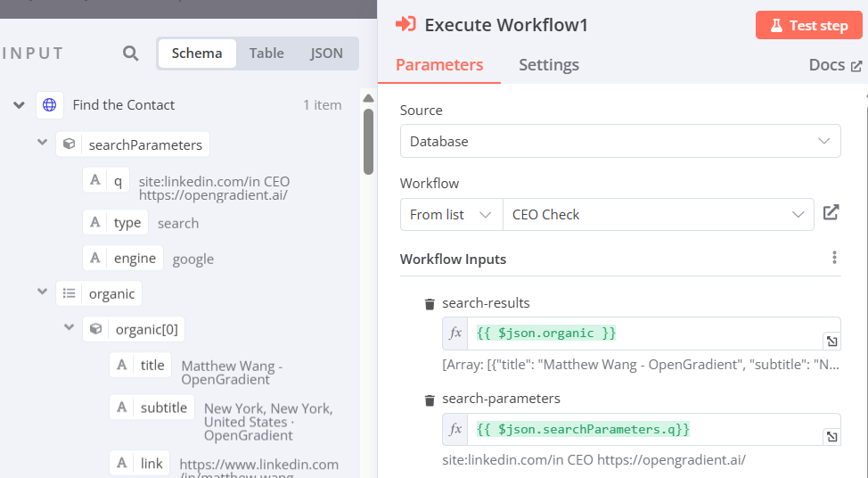This screenshot has width=868, height=478.
Task: Open CEO Check workflow in new window
Action: 831,213
